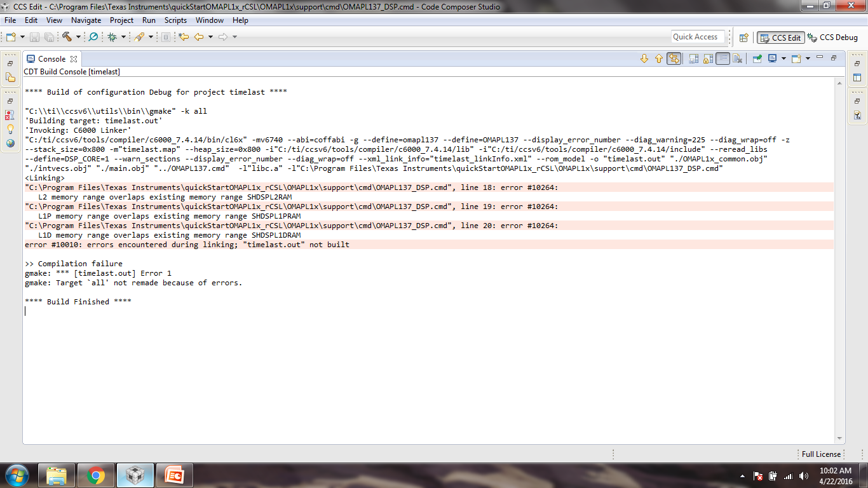Image resolution: width=868 pixels, height=488 pixels.
Task: Open the File menu
Action: coord(10,20)
